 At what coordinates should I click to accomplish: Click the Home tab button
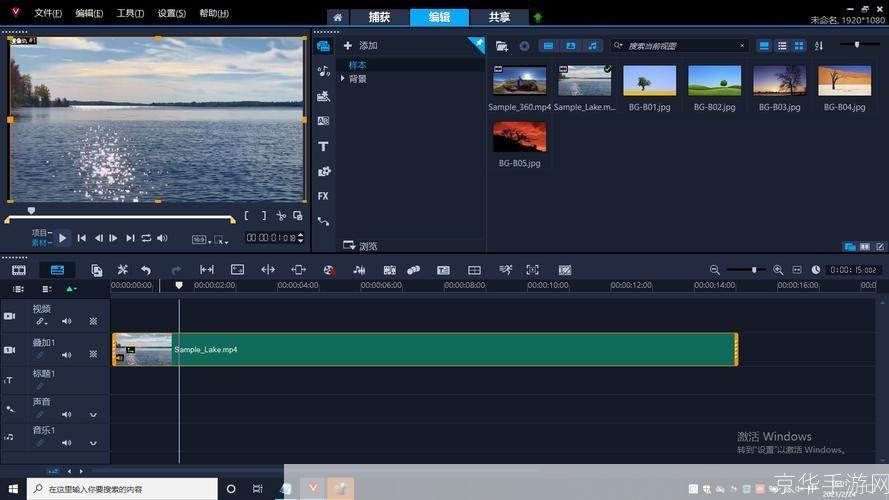click(337, 18)
